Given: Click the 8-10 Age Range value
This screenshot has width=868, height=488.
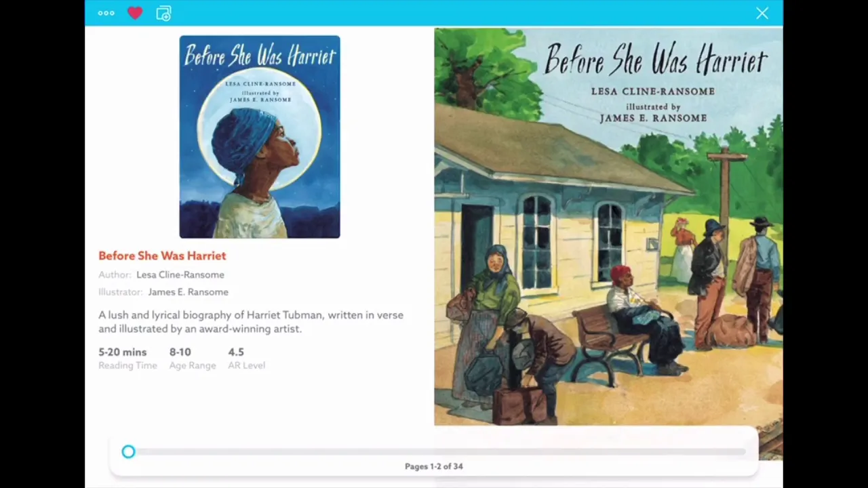Looking at the screenshot, I should click(180, 352).
